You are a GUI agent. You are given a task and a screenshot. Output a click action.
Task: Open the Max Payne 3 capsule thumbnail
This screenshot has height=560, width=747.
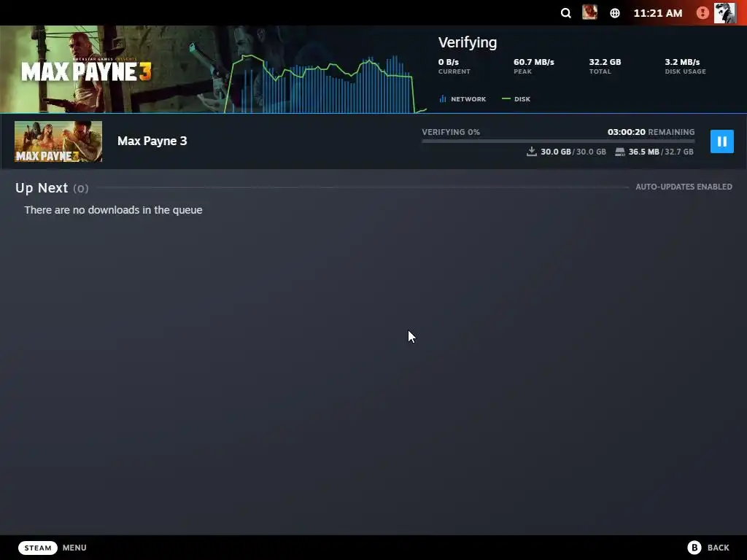click(58, 141)
